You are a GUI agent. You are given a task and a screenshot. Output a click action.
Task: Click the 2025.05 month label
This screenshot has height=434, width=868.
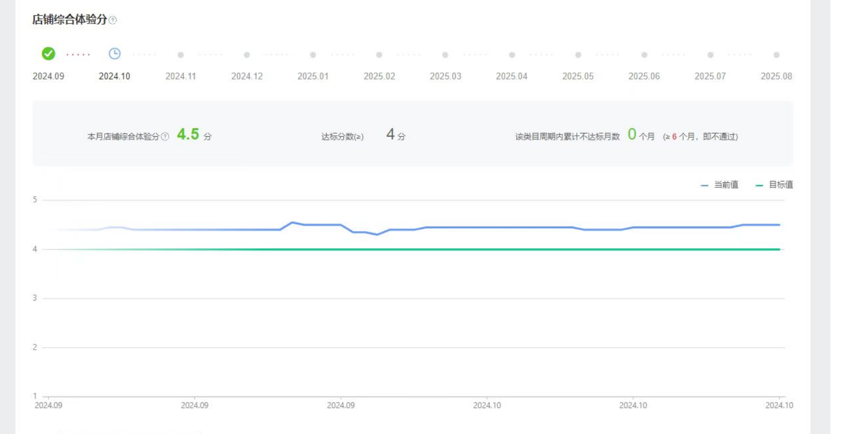pos(578,77)
